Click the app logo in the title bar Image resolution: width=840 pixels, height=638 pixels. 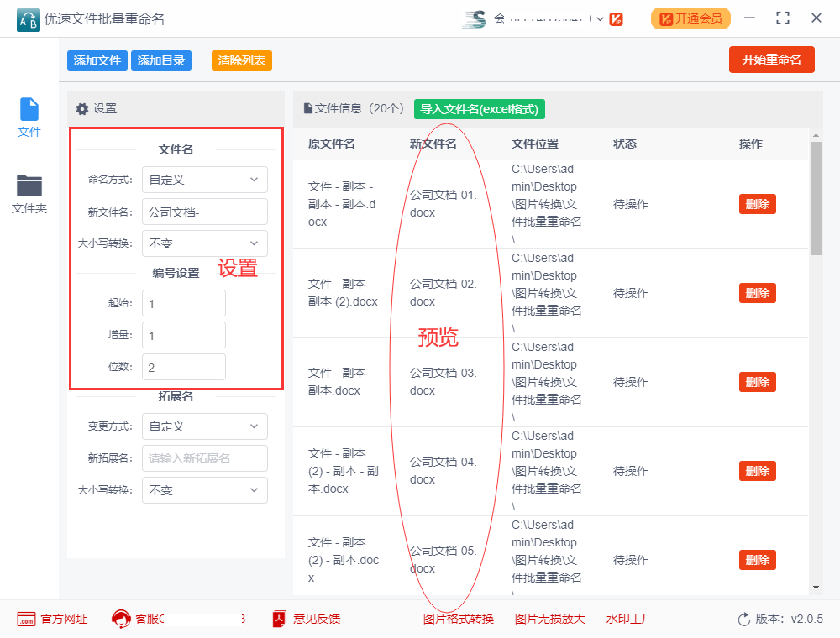[x=29, y=20]
